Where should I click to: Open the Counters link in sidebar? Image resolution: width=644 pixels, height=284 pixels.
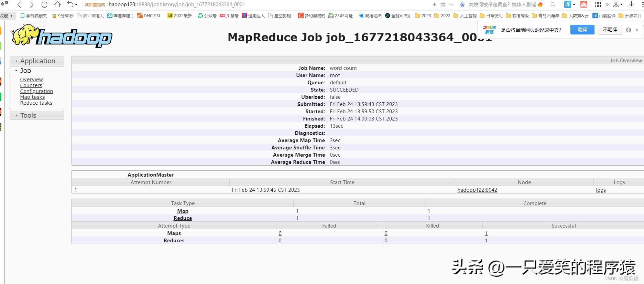31,85
